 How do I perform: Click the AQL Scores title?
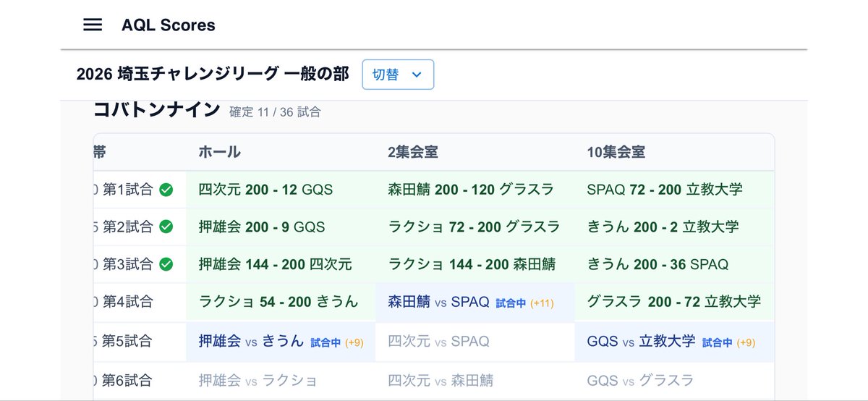click(x=169, y=25)
